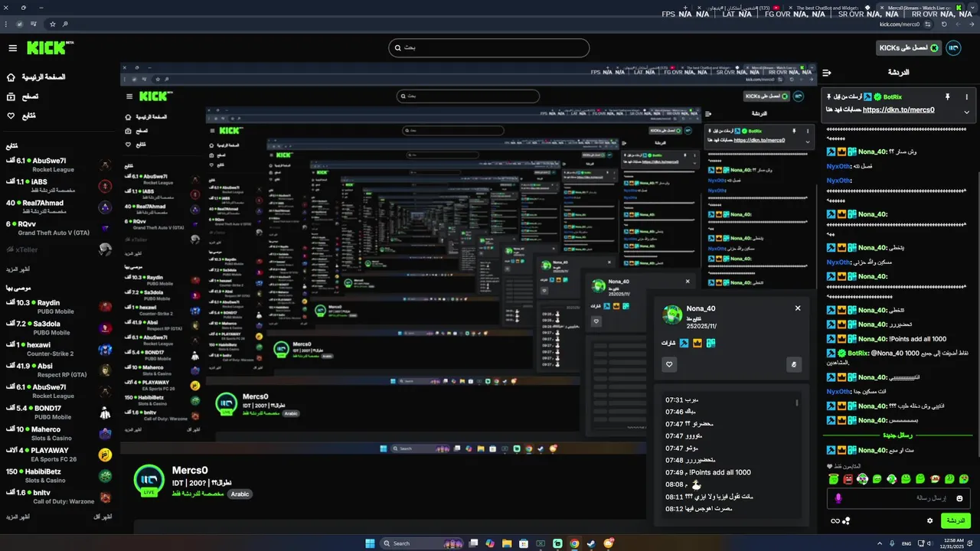Open Absi Respect RP channel
Viewport: 980px width, 551px height.
pyautogui.click(x=60, y=370)
